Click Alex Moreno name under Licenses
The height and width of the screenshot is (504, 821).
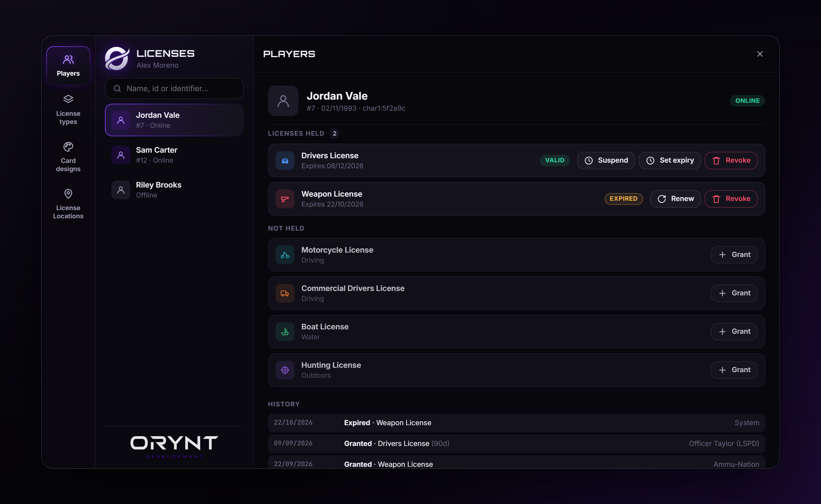pyautogui.click(x=157, y=65)
